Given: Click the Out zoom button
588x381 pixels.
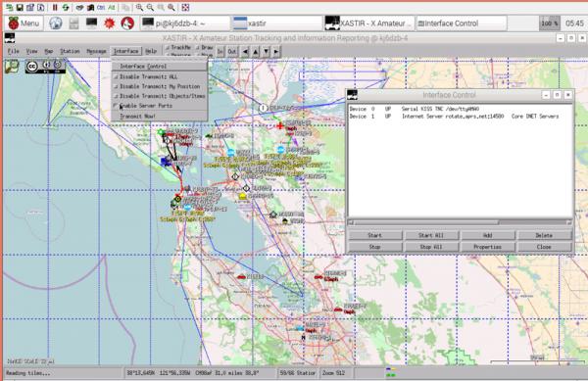Looking at the screenshot, I should click(232, 52).
